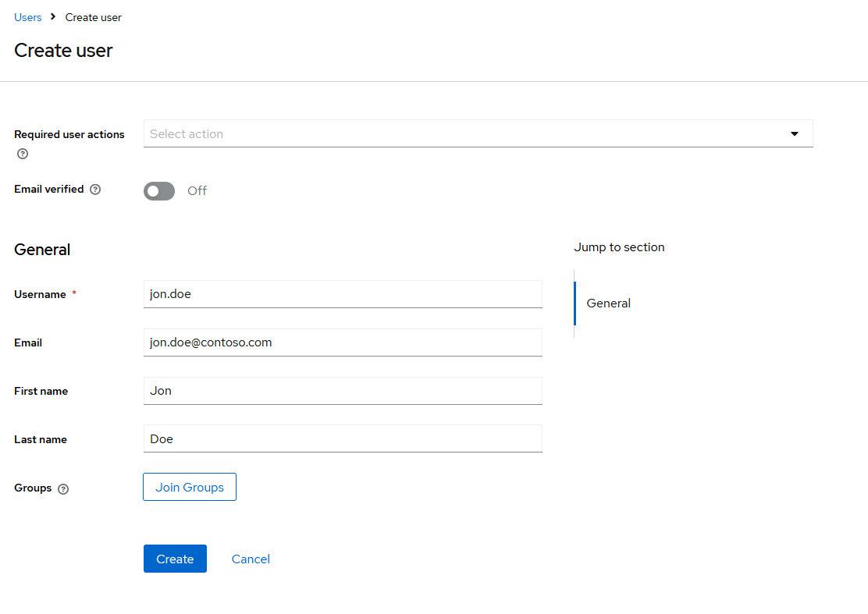
Task: Go back to Users via breadcrumb
Action: (x=28, y=17)
